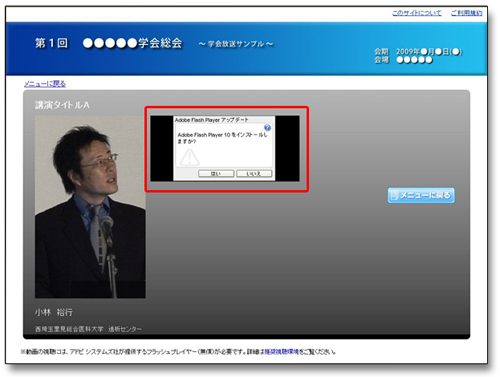Viewport: 500px width, 377px height.
Task: Click the 講演タイトルA heading
Action: [62, 105]
